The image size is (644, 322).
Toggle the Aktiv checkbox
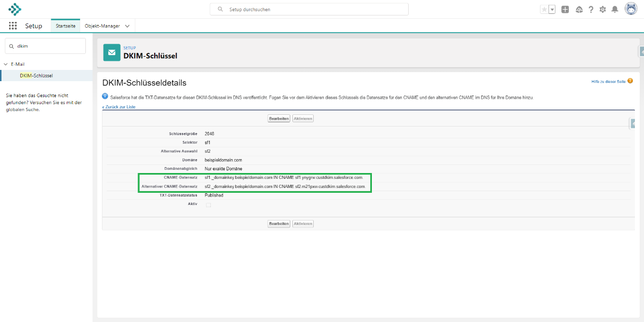(208, 205)
